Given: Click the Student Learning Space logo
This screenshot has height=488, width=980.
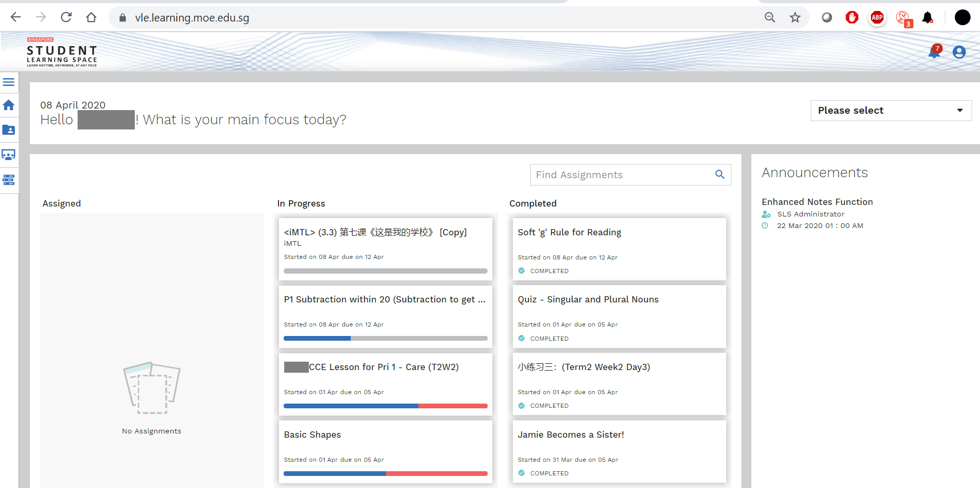Looking at the screenshot, I should click(x=62, y=52).
